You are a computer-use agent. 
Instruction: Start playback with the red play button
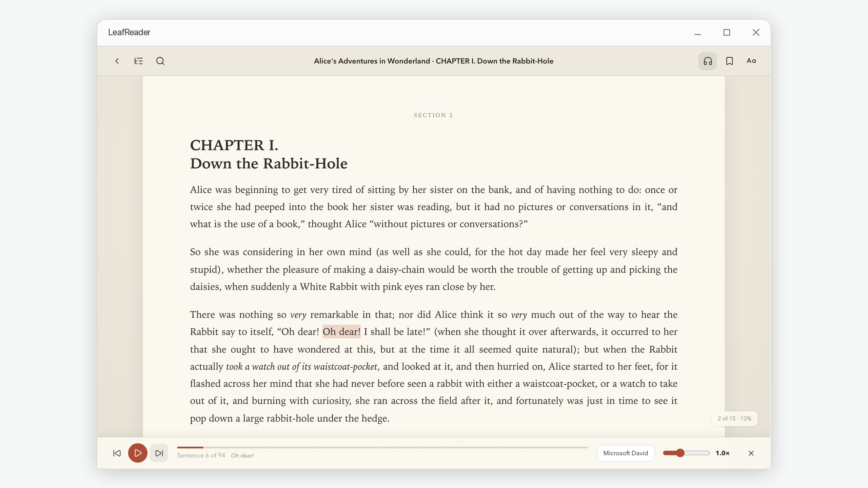138,453
